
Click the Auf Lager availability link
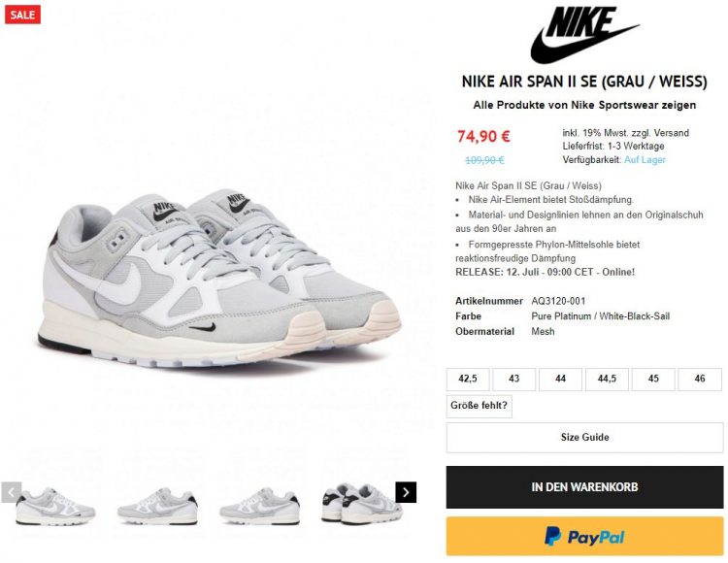(x=645, y=159)
